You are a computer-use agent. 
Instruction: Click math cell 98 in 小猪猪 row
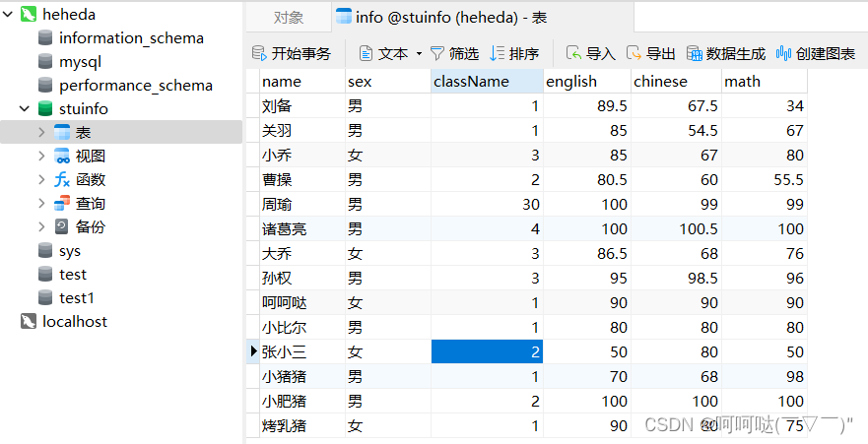pos(765,376)
